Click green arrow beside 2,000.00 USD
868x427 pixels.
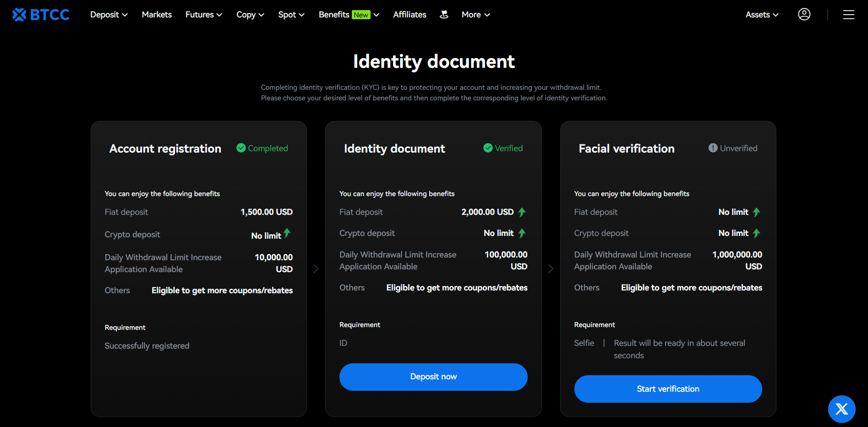pyautogui.click(x=522, y=212)
